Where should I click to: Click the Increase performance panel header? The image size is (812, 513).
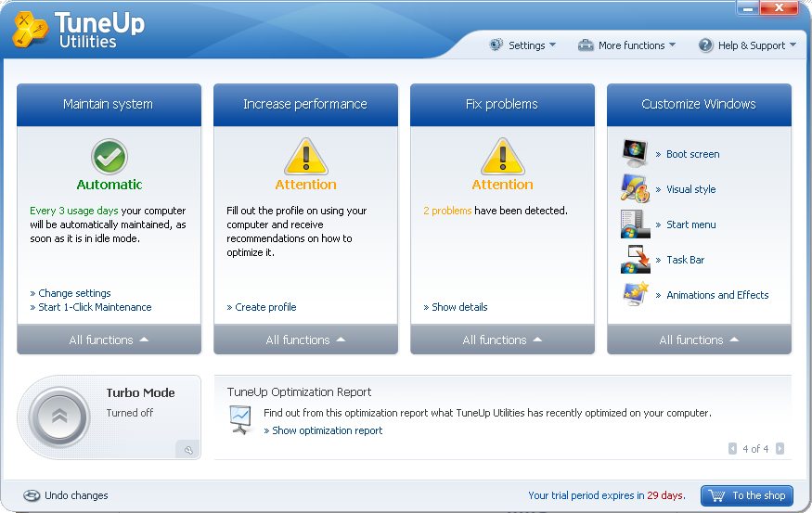pyautogui.click(x=305, y=105)
